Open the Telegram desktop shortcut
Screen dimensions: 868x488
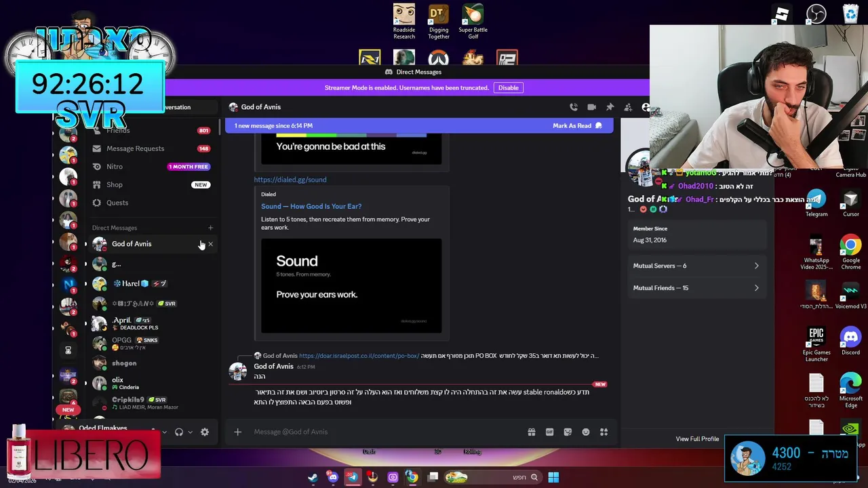click(816, 203)
